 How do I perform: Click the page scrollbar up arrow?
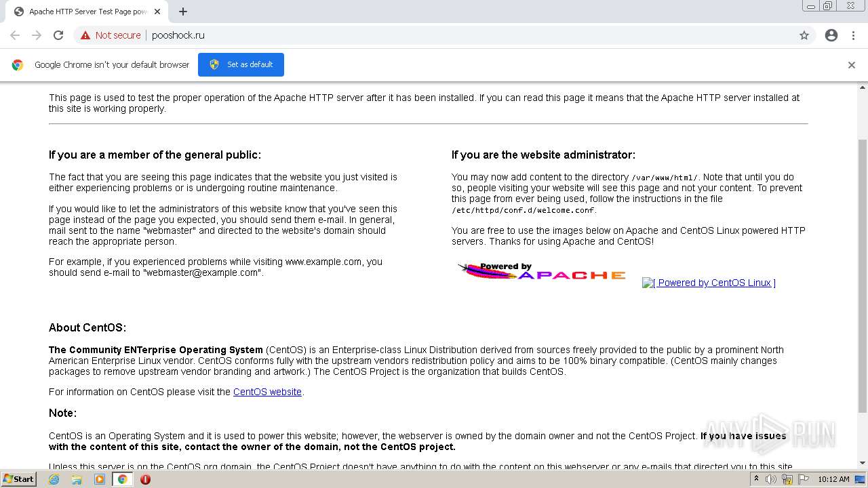coord(863,87)
